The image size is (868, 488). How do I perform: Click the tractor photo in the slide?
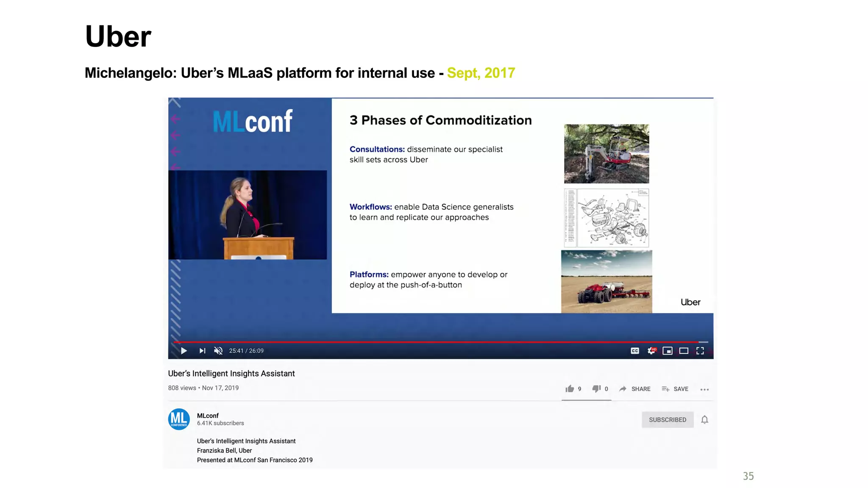606,282
